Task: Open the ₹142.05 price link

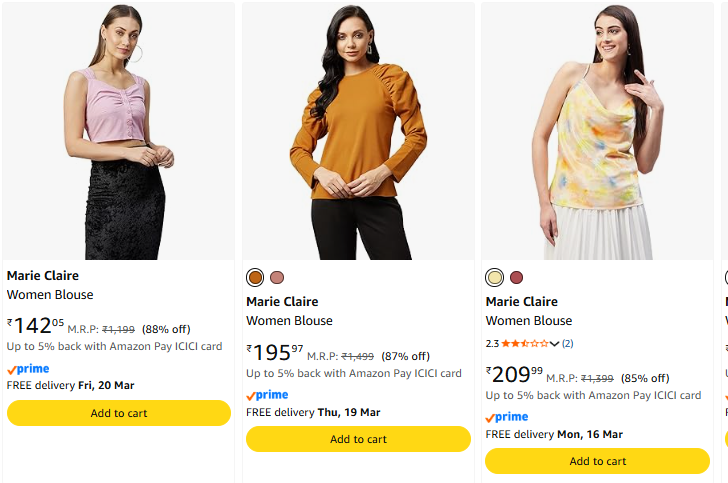Action: pos(36,326)
